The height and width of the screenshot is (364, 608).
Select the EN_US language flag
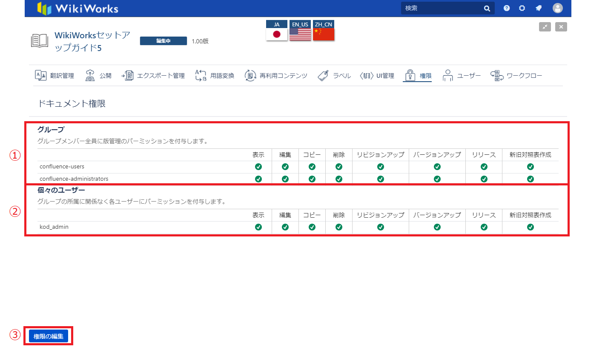pos(300,31)
